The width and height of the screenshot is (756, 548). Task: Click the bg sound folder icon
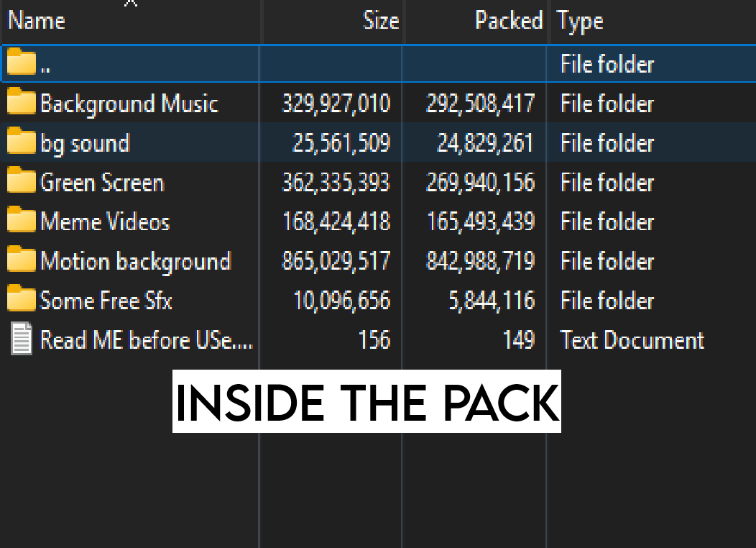tap(22, 143)
